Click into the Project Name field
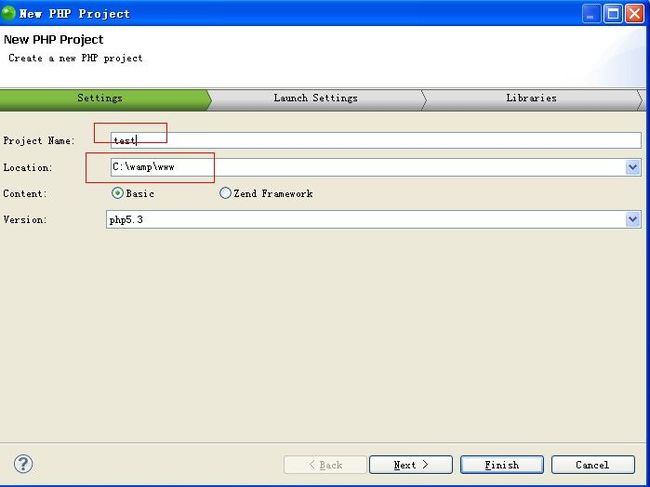Viewport: 650px width, 487px height. (376, 141)
